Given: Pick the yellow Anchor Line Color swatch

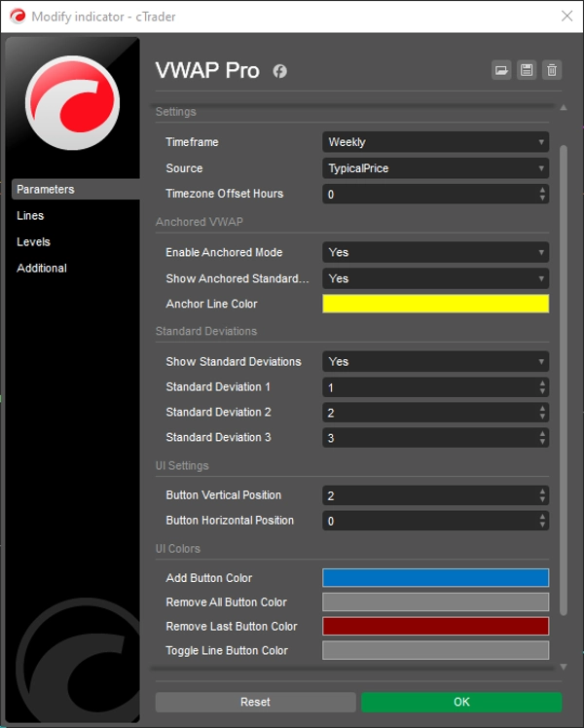Looking at the screenshot, I should coord(435,304).
